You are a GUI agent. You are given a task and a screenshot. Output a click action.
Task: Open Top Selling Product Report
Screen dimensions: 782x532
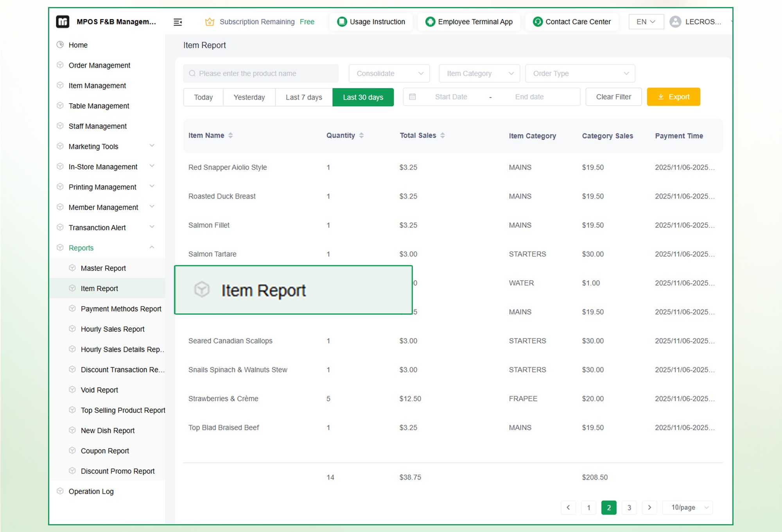123,410
